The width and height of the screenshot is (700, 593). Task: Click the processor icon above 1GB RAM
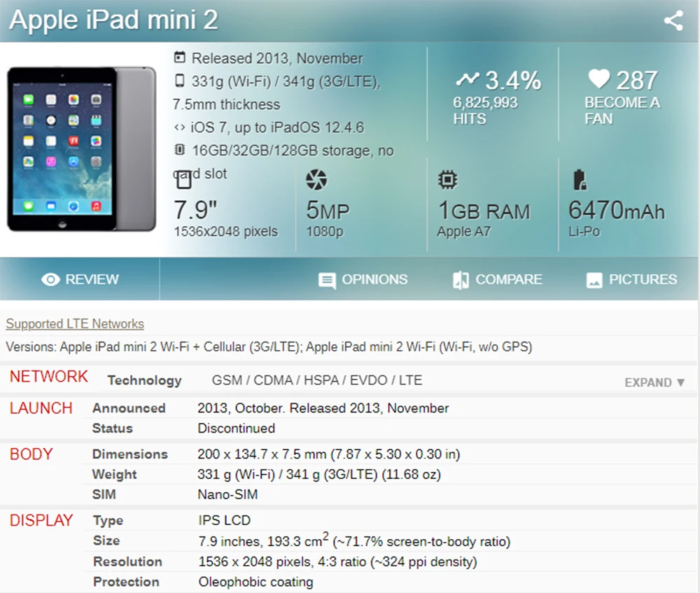[x=447, y=180]
